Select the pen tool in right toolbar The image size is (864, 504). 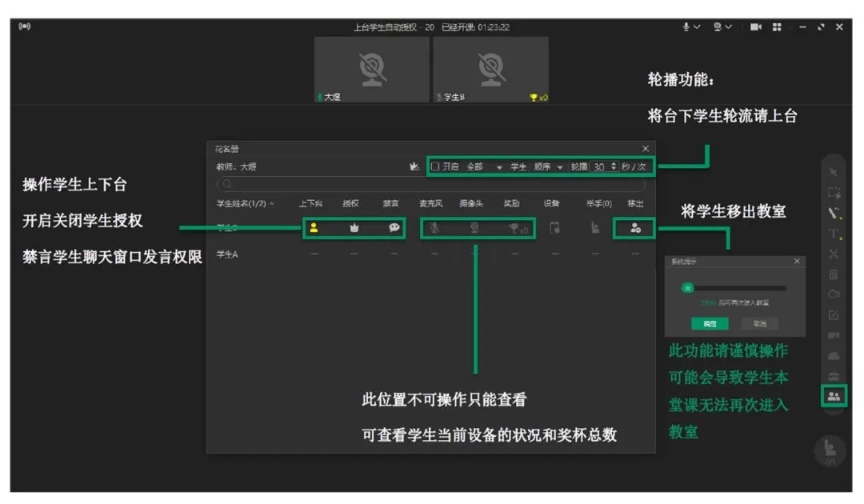(834, 213)
